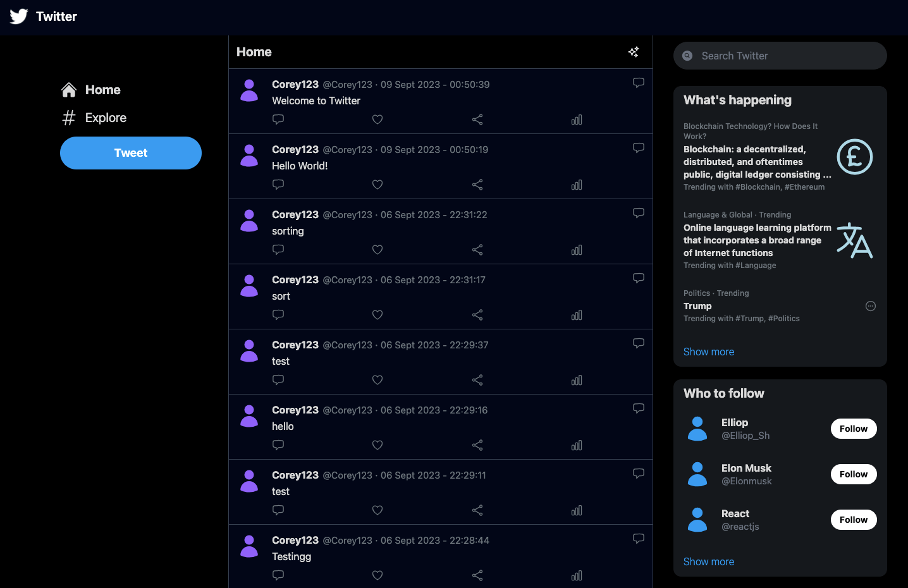Open Elon Musk's profile name
The width and height of the screenshot is (908, 588).
pos(746,468)
